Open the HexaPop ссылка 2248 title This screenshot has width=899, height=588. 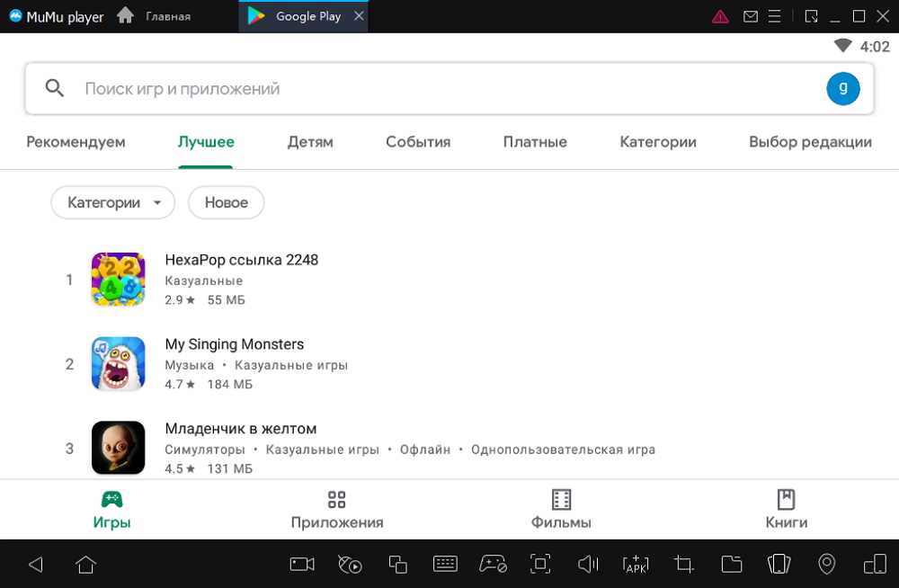tap(241, 260)
